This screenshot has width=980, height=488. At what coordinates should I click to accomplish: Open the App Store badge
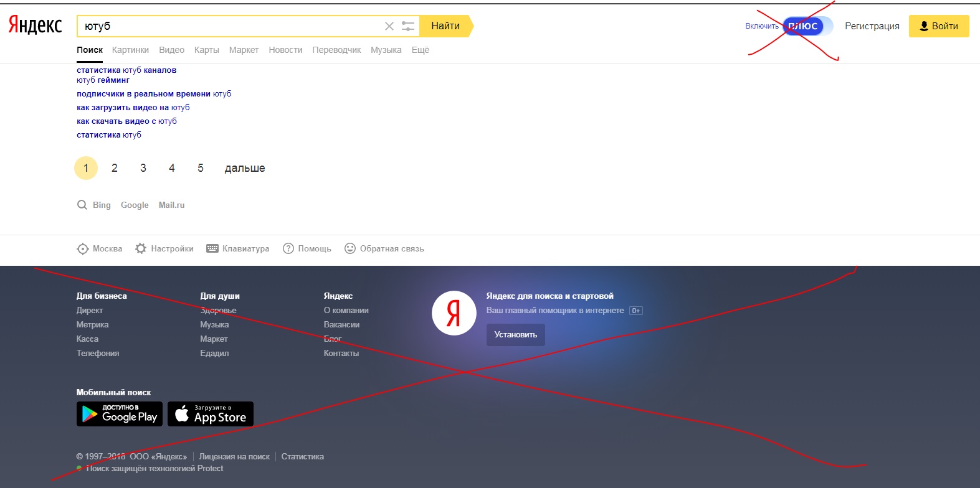click(211, 414)
